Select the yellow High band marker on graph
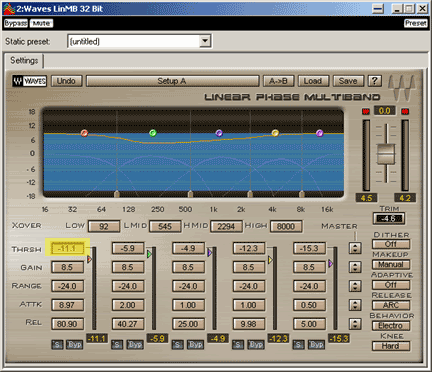 275,133
